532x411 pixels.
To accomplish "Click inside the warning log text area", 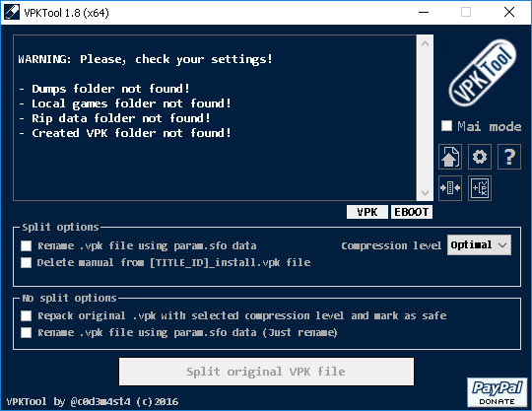I will tap(215, 117).
